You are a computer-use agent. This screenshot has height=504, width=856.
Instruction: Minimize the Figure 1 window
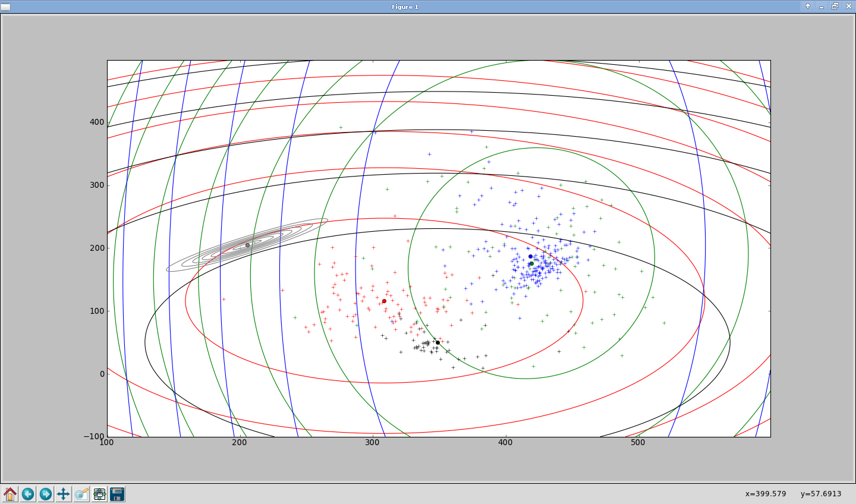[x=822, y=6]
